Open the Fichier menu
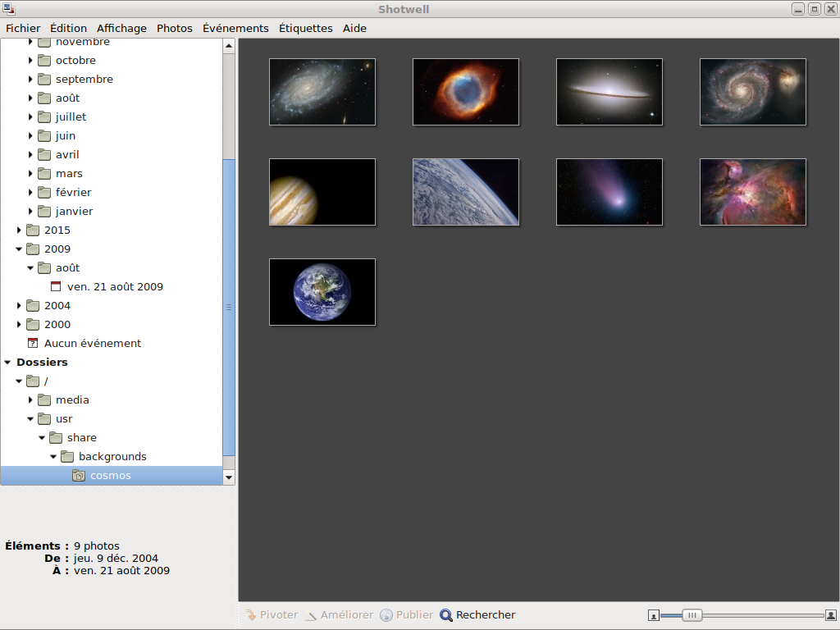The width and height of the screenshot is (840, 630). point(23,28)
